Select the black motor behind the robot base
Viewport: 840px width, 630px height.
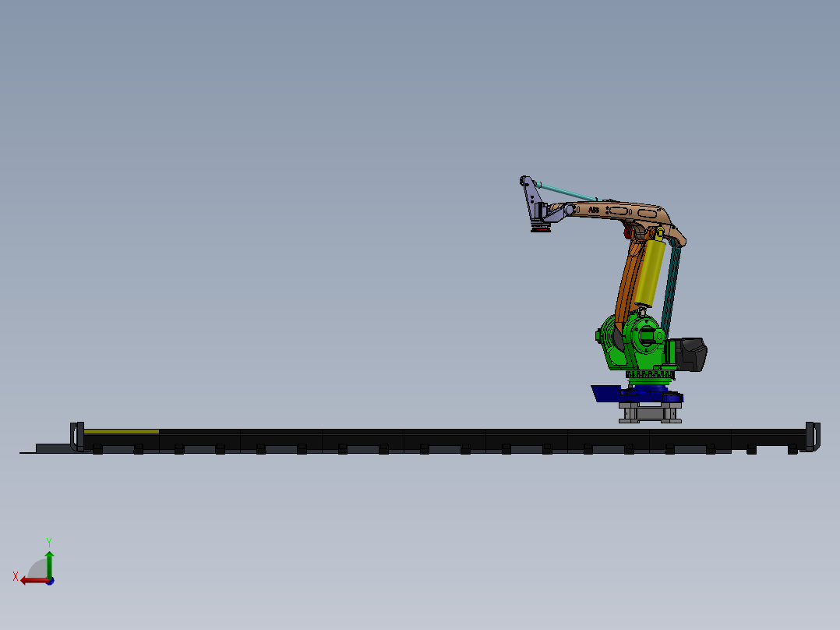point(691,355)
